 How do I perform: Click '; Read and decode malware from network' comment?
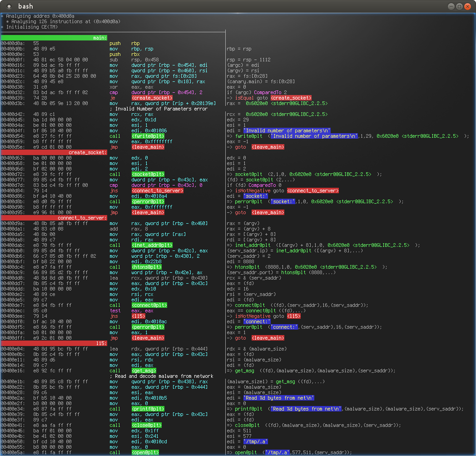click(x=162, y=376)
